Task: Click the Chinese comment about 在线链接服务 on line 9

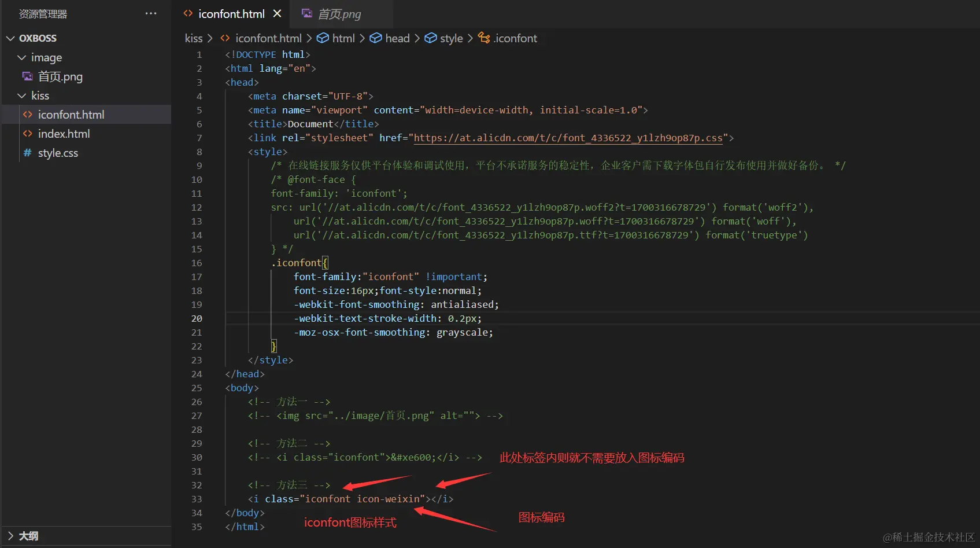Action: tap(558, 165)
